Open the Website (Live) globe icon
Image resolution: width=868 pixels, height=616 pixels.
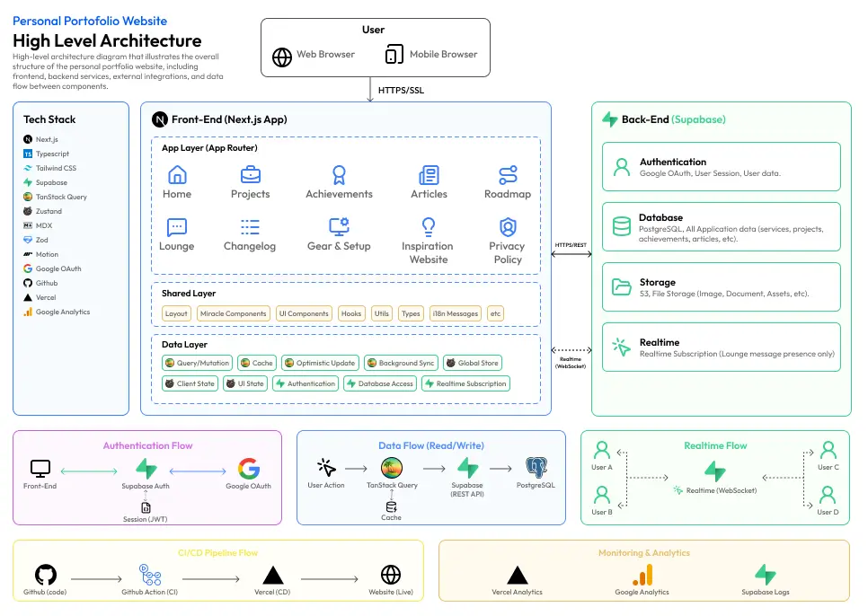tap(391, 575)
